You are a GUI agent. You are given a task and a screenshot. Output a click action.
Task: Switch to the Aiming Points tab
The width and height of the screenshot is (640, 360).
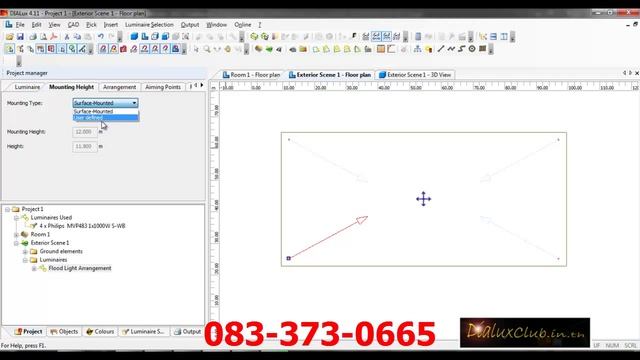coord(163,87)
